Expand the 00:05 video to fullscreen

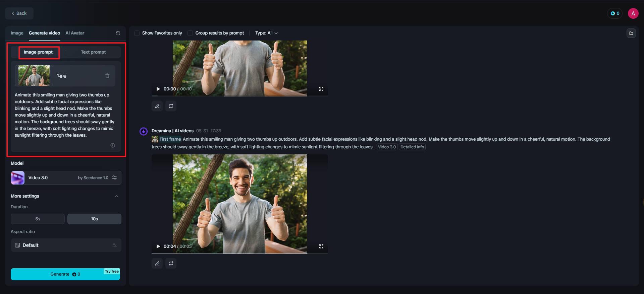click(x=321, y=246)
